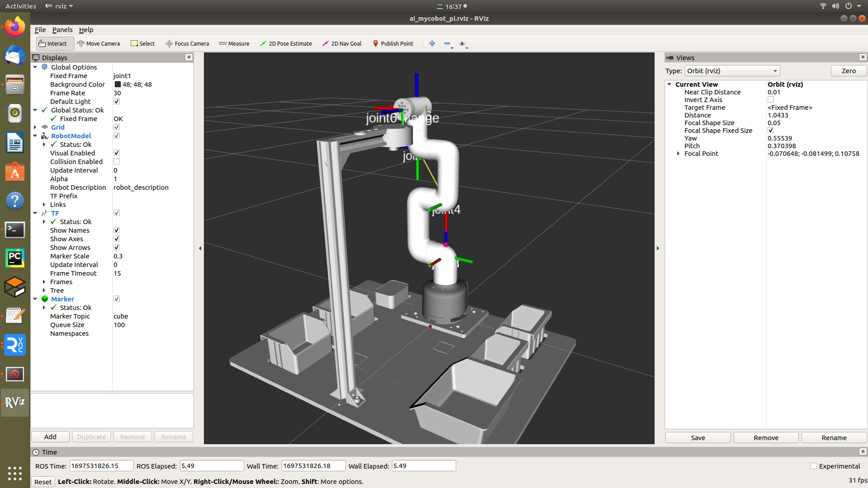Viewport: 868px width, 488px height.
Task: Expand the Frames tree item
Action: click(45, 281)
